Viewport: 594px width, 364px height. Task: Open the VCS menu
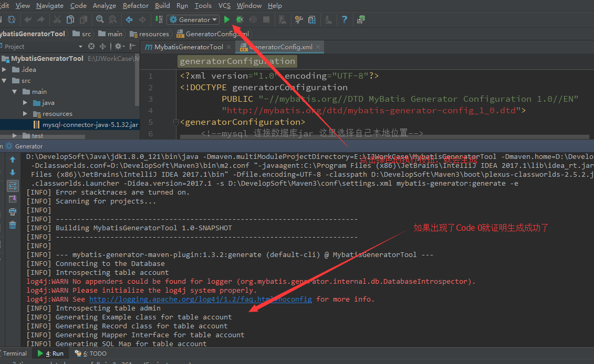pos(224,6)
